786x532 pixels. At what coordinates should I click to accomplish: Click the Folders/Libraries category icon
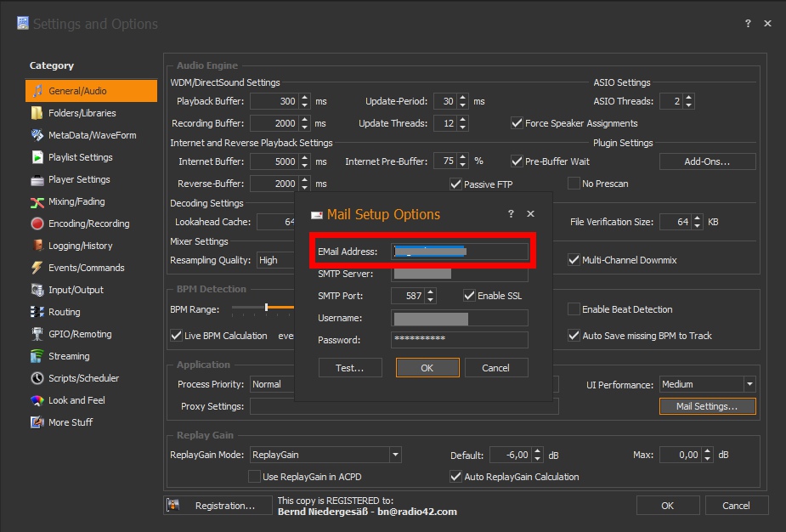pyautogui.click(x=37, y=113)
